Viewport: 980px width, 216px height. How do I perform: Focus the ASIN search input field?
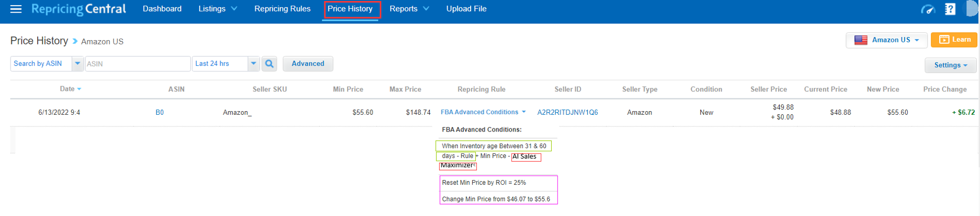pos(138,64)
